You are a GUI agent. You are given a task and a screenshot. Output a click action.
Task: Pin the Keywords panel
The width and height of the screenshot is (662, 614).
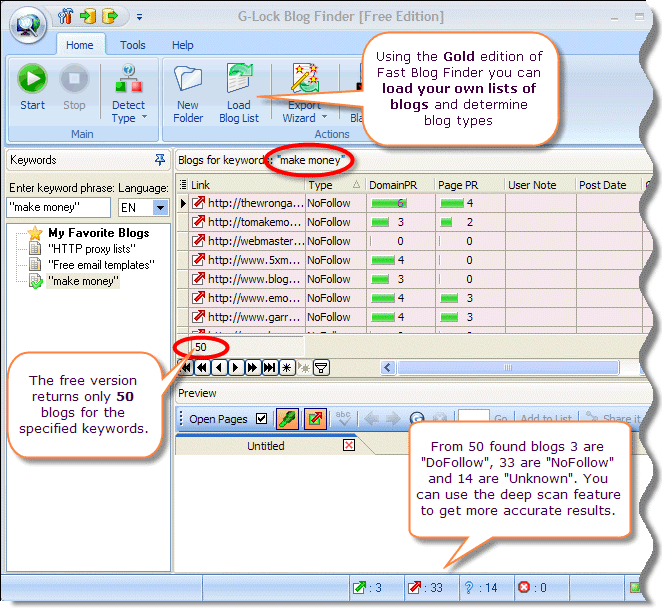[x=160, y=160]
